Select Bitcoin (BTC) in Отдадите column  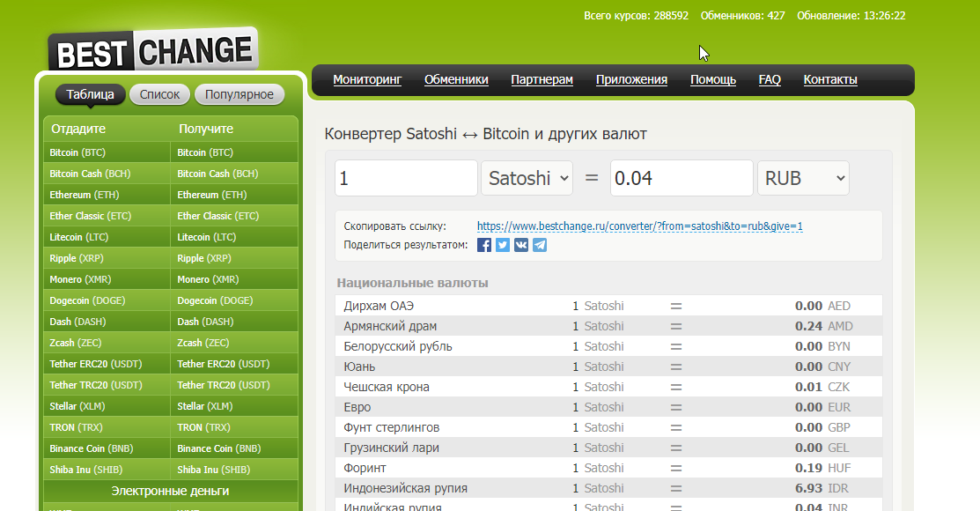tap(107, 152)
